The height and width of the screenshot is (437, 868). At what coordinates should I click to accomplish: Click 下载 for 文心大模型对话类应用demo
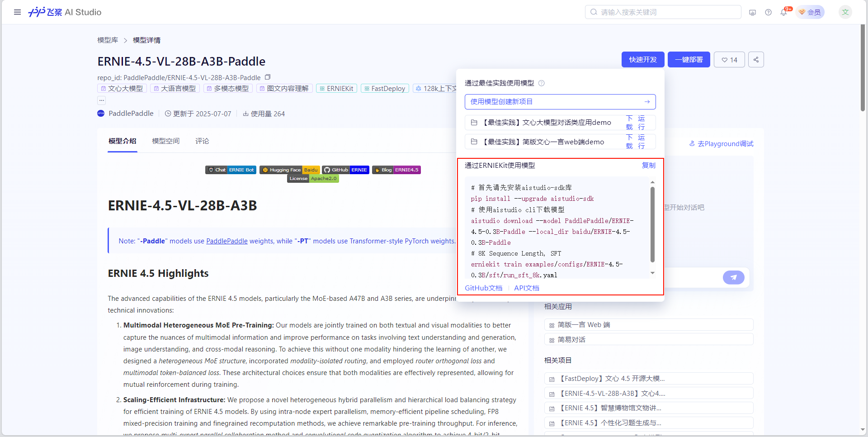tap(629, 123)
